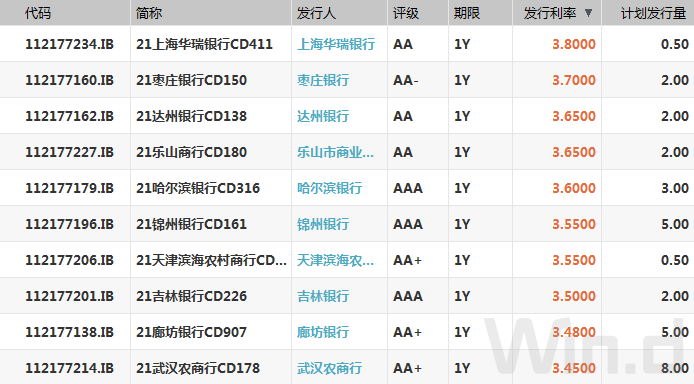Open issuer link 枣庄银行
694x384 pixels.
pyautogui.click(x=323, y=80)
